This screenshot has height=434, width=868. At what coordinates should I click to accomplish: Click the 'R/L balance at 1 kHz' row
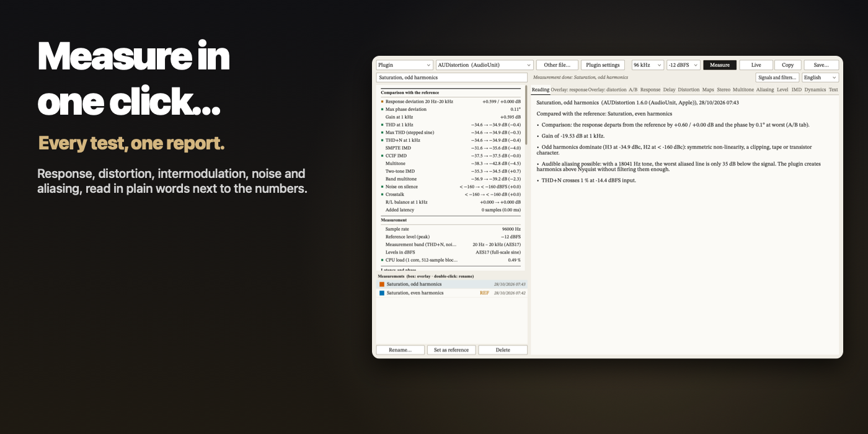pyautogui.click(x=451, y=202)
